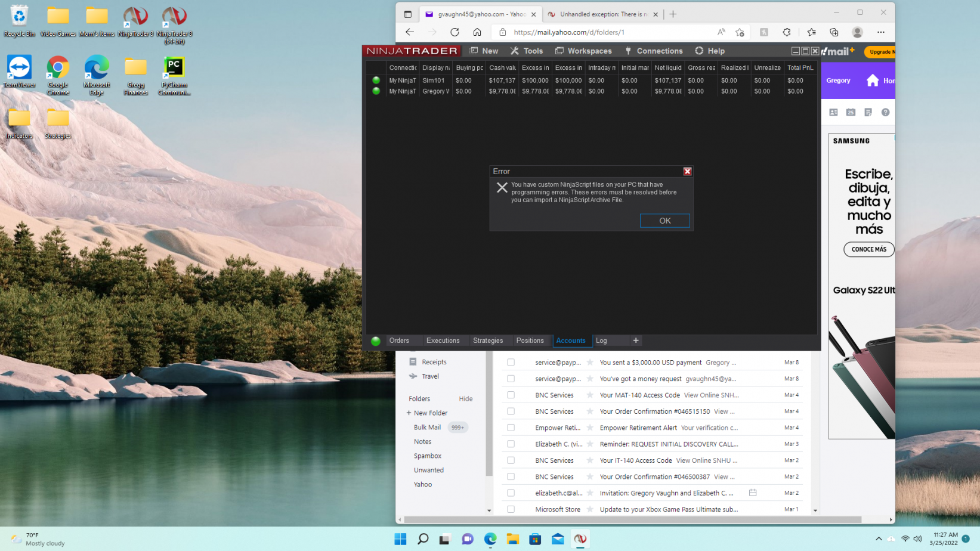Open the Travel view in Yahoo Mail
The width and height of the screenshot is (980, 551).
[430, 376]
